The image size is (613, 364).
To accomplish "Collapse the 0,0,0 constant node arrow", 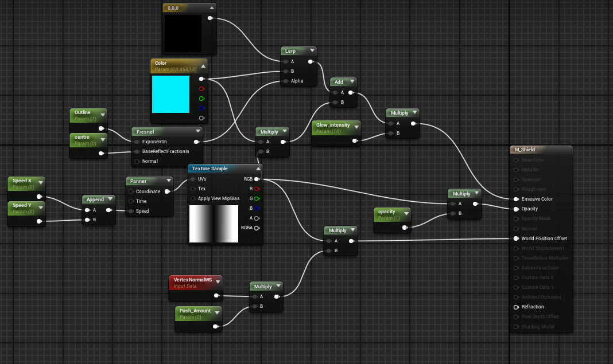I will coord(211,8).
